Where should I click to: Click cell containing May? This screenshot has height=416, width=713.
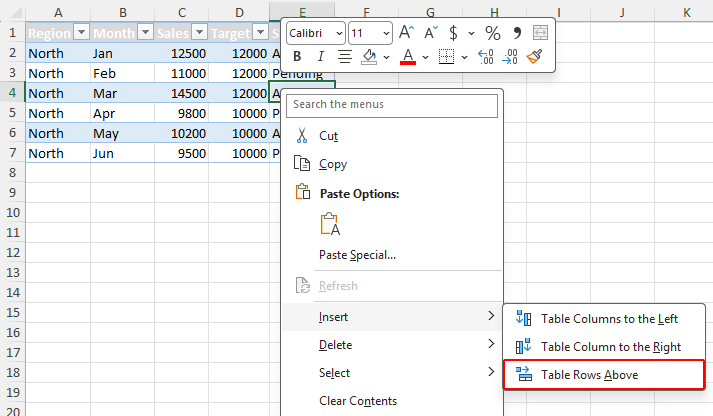(x=122, y=133)
